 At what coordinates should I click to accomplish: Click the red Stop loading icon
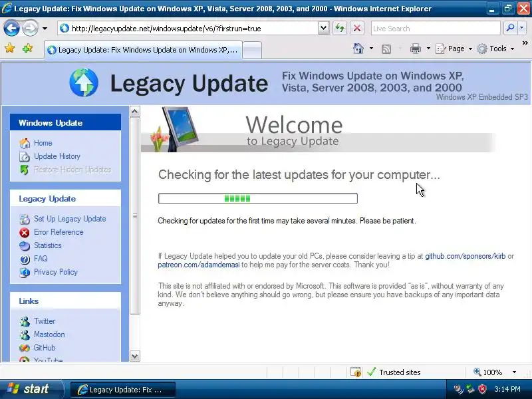(x=357, y=28)
